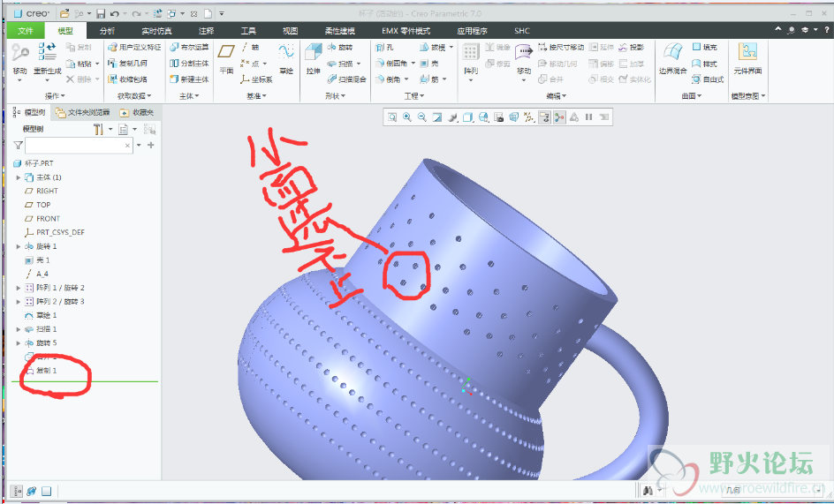Switch to the 实时仿真 ribbon tab
This screenshot has width=834, height=504.
pyautogui.click(x=156, y=31)
